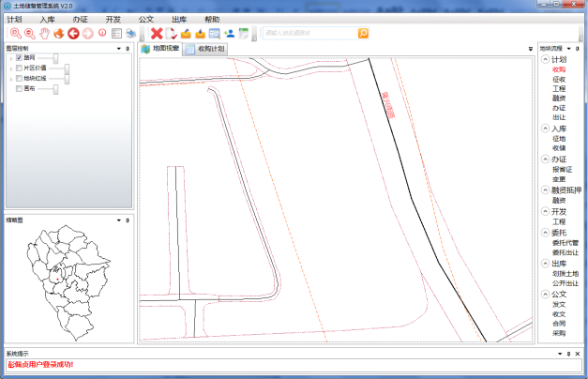Image resolution: width=588 pixels, height=379 pixels.
Task: Click the 路网 layer transparency slider
Action: 55,58
